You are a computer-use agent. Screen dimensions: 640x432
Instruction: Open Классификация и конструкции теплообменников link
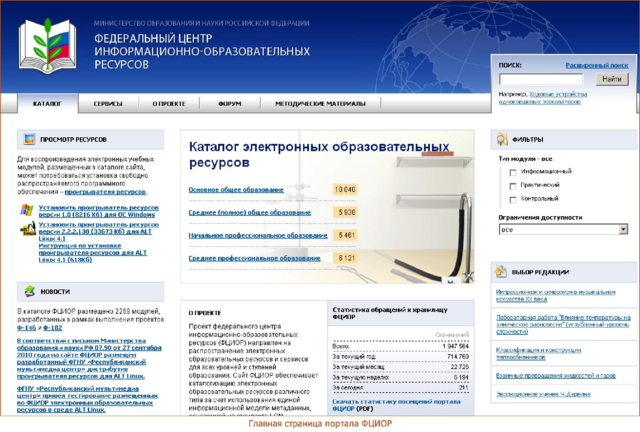point(538,354)
